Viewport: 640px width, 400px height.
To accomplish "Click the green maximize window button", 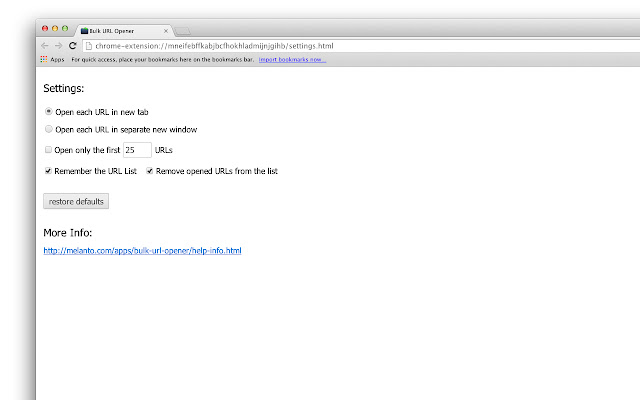I will coord(65,29).
